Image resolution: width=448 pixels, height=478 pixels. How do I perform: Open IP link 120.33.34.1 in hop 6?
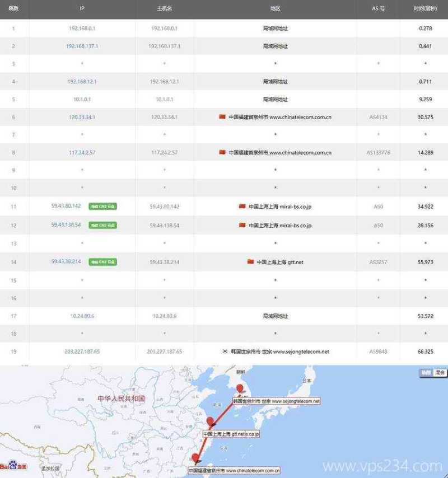82,117
